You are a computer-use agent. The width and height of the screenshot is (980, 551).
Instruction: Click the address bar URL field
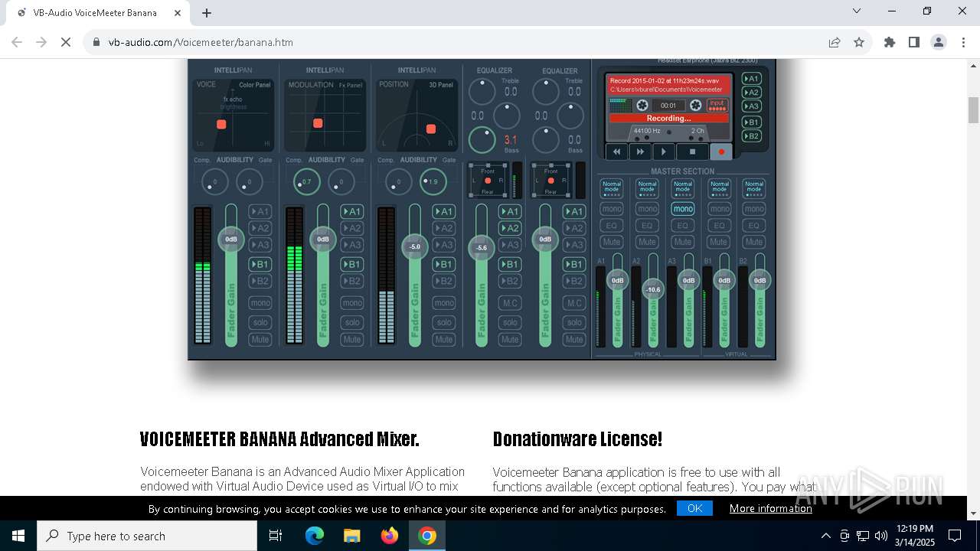459,42
